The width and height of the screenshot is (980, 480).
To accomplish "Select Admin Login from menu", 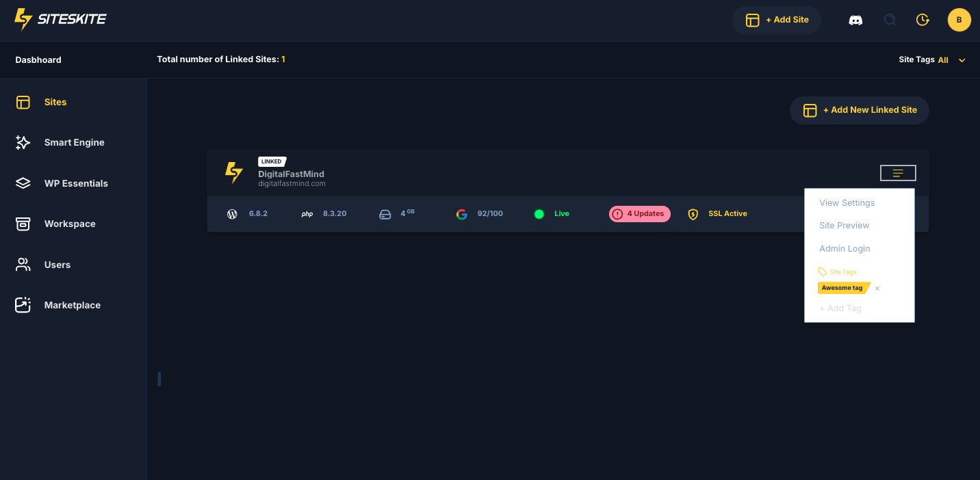I will 844,249.
